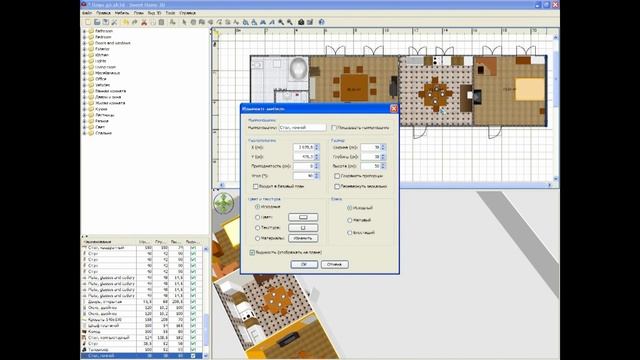This screenshot has width=640, height=360.
Task: Expand the 'Doors and windows' catalog folder
Action: pyautogui.click(x=84, y=43)
